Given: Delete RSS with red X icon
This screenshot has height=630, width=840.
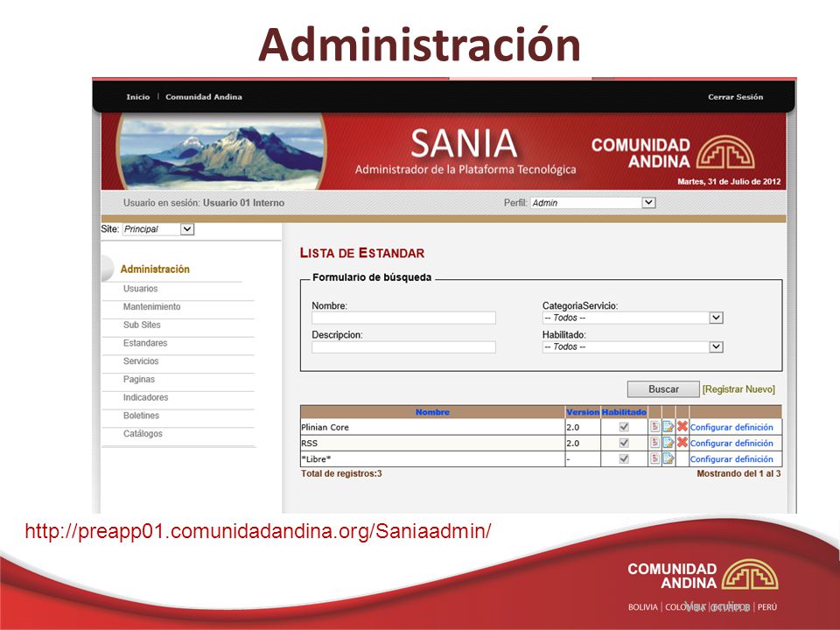Looking at the screenshot, I should click(682, 443).
